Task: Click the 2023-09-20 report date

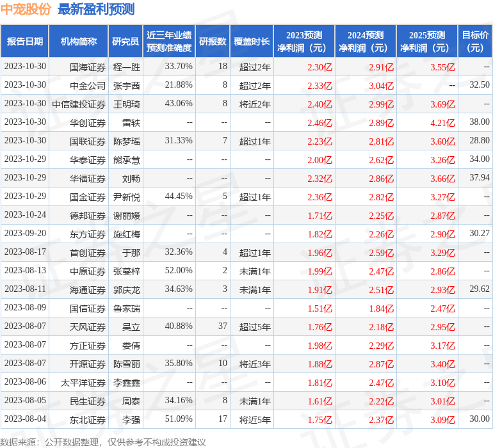Action: [25, 233]
